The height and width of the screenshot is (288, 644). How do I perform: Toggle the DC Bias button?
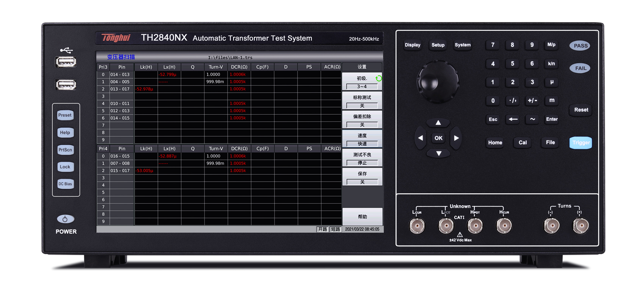point(65,184)
